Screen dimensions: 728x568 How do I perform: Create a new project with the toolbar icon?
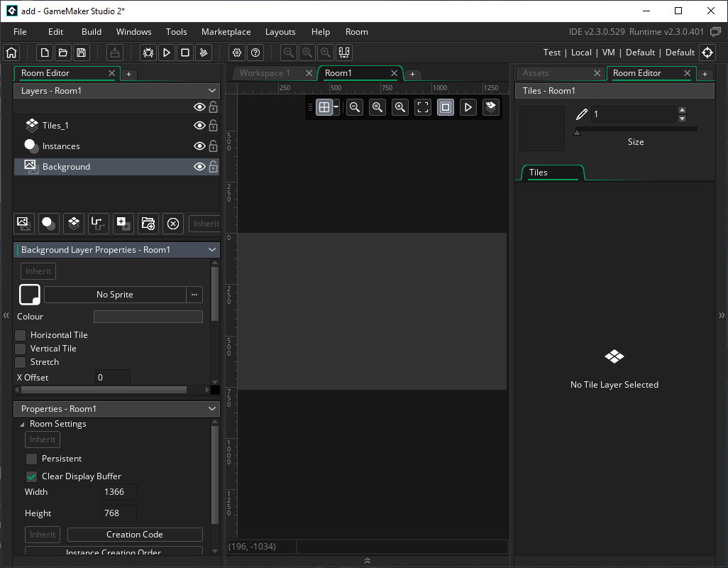coord(45,53)
